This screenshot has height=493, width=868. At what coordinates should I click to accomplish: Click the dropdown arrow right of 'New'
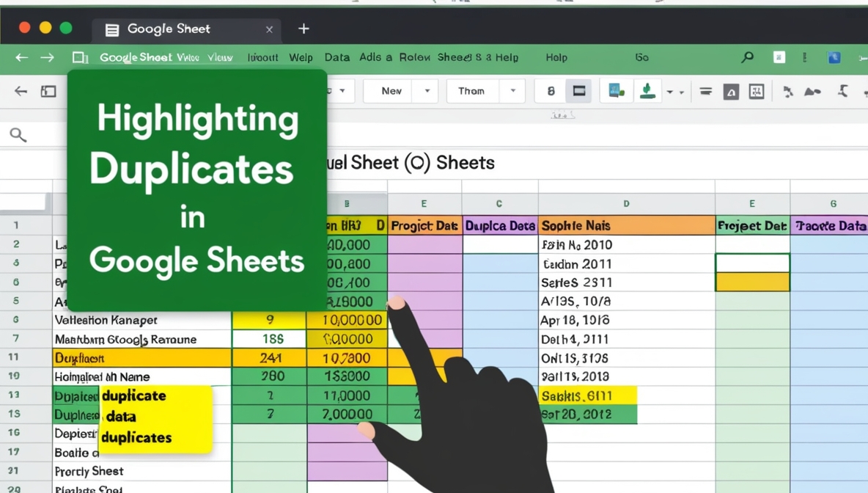427,91
